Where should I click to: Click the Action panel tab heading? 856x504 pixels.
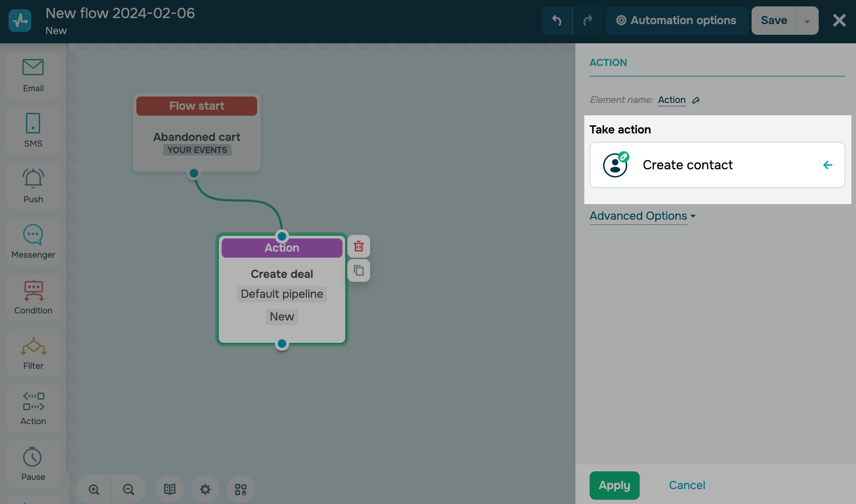pos(608,63)
